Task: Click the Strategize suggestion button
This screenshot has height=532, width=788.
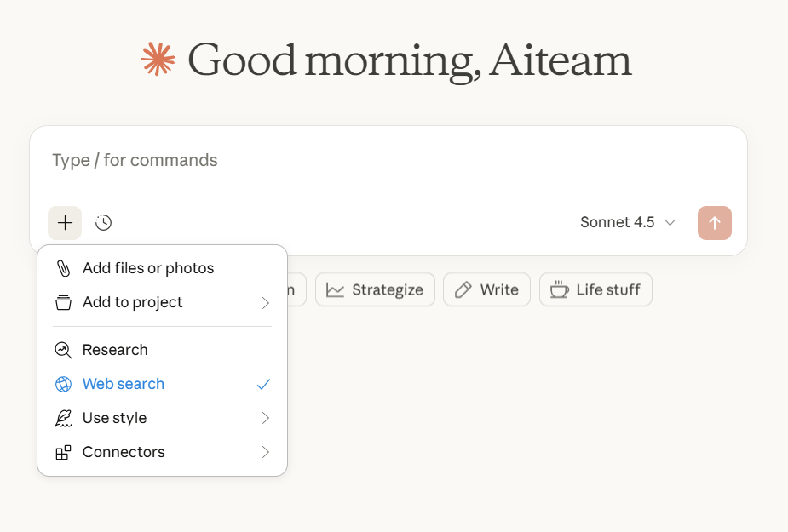Action: tap(375, 290)
